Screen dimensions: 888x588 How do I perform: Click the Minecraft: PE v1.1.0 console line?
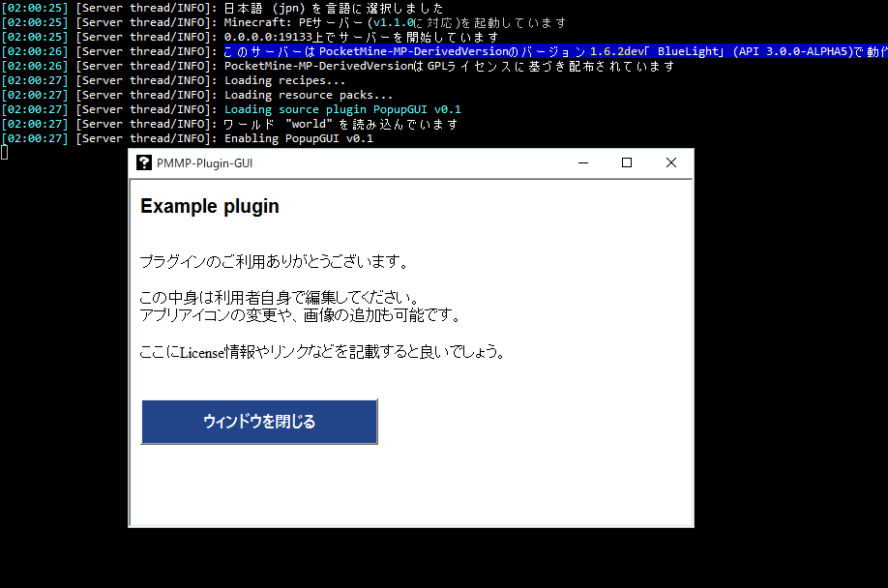(283, 22)
